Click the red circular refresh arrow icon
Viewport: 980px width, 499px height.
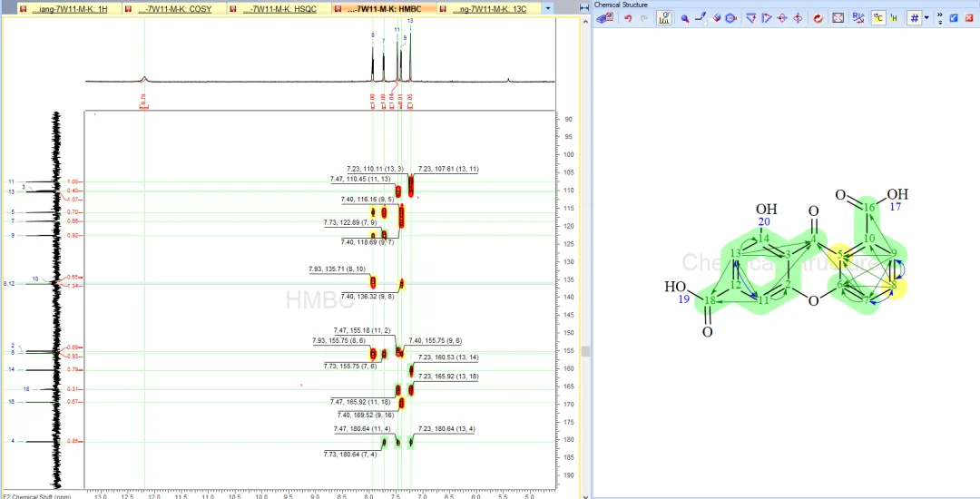coord(818,18)
